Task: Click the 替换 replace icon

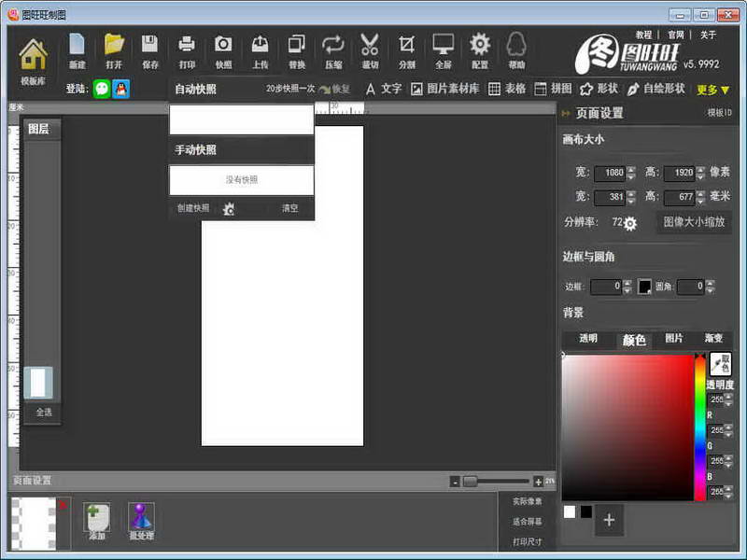Action: pos(297,51)
